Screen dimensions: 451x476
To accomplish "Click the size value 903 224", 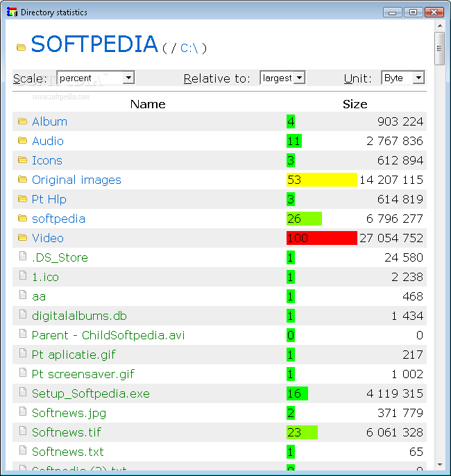I will tap(400, 121).
